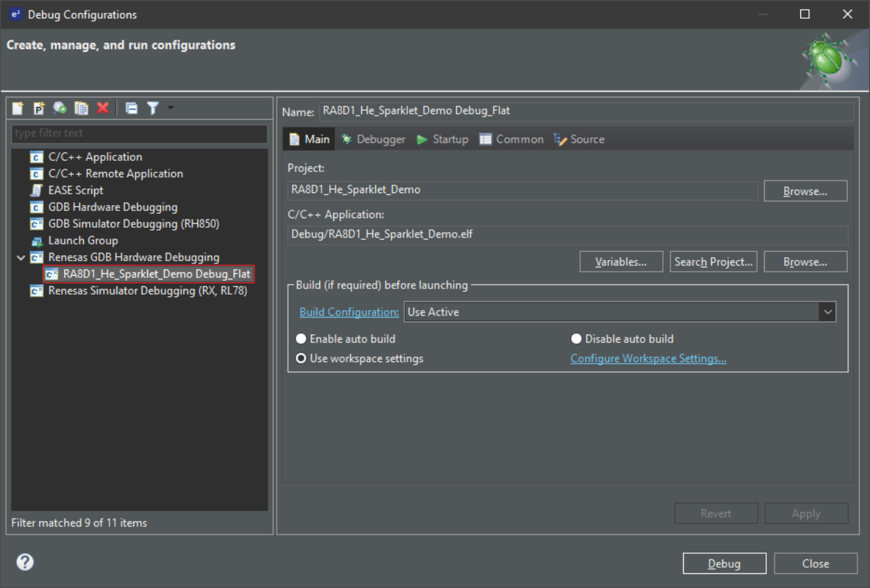Image resolution: width=870 pixels, height=588 pixels.
Task: Click the New launch configuration icon
Action: pyautogui.click(x=18, y=108)
